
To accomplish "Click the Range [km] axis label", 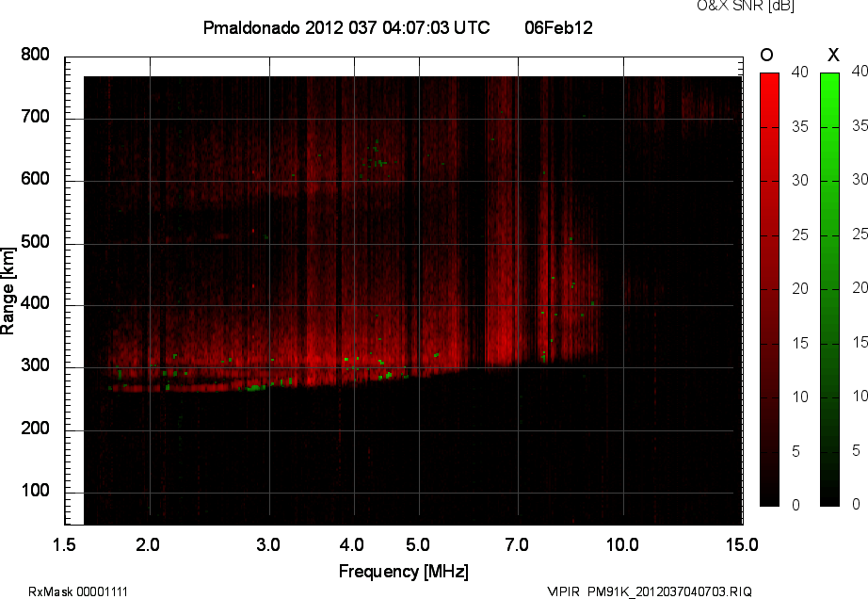I will pos(8,289).
